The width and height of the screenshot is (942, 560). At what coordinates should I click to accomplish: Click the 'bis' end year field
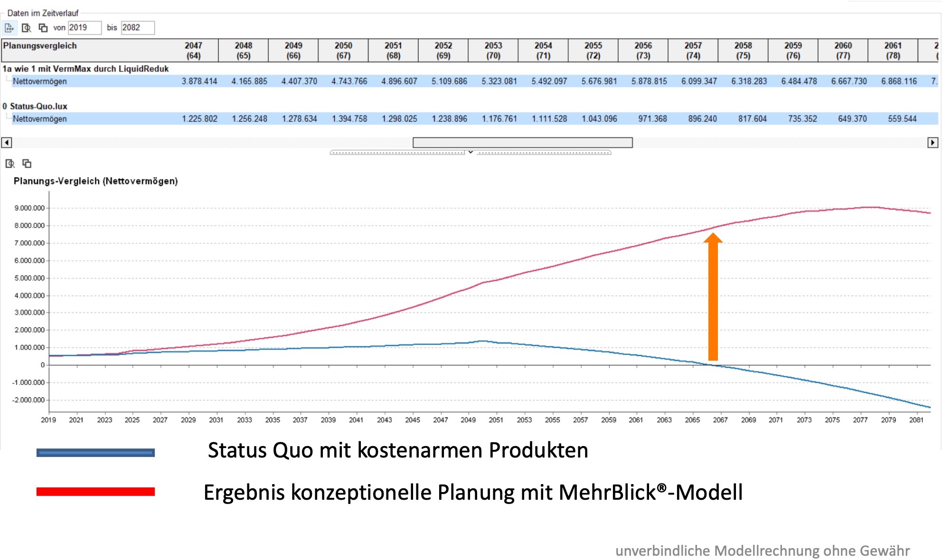(x=137, y=28)
